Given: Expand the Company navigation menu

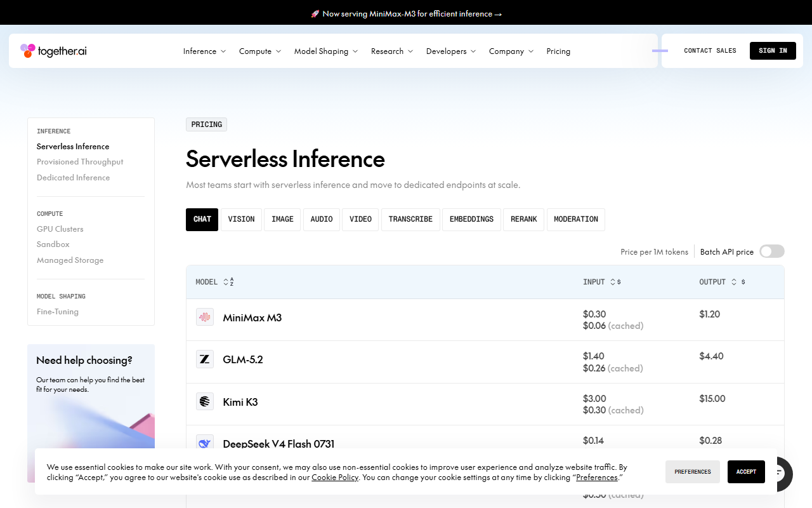Looking at the screenshot, I should click(x=511, y=51).
